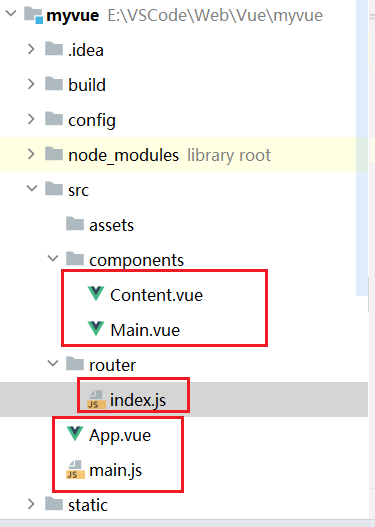Expand the .idea folder

tap(31, 49)
